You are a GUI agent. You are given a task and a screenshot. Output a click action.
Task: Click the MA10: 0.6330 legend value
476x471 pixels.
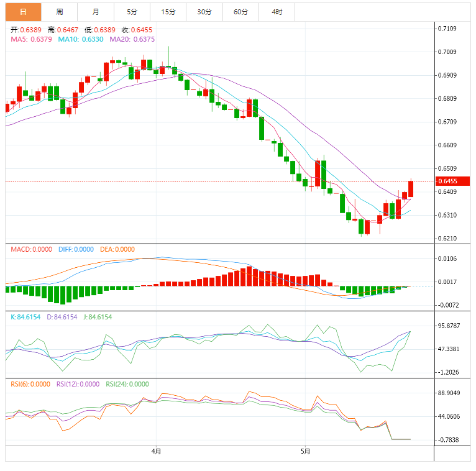(81, 39)
